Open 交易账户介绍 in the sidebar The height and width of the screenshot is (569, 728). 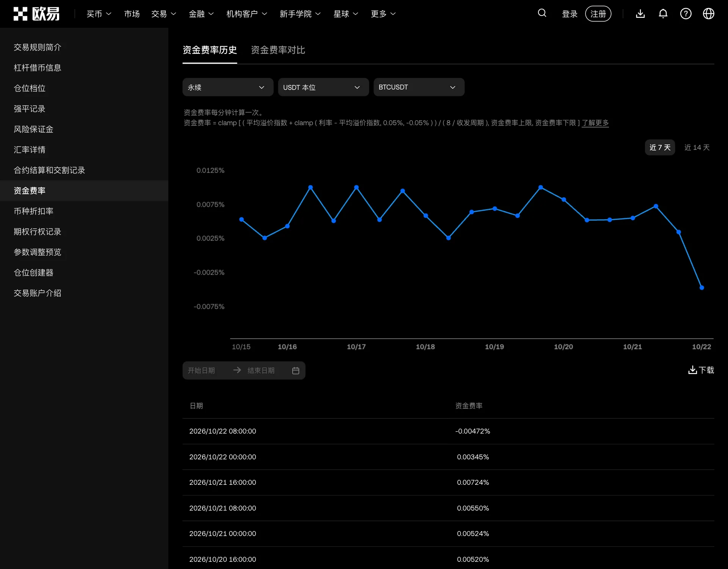coord(84,293)
